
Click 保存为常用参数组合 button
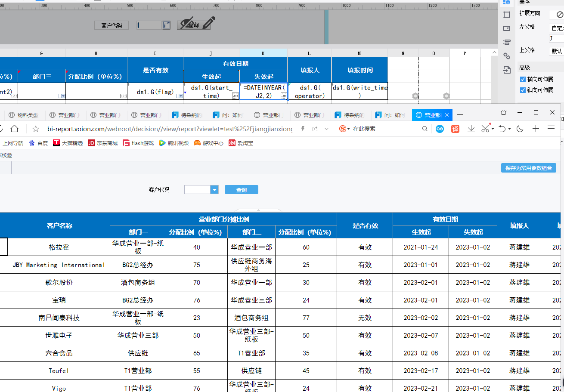coord(528,168)
